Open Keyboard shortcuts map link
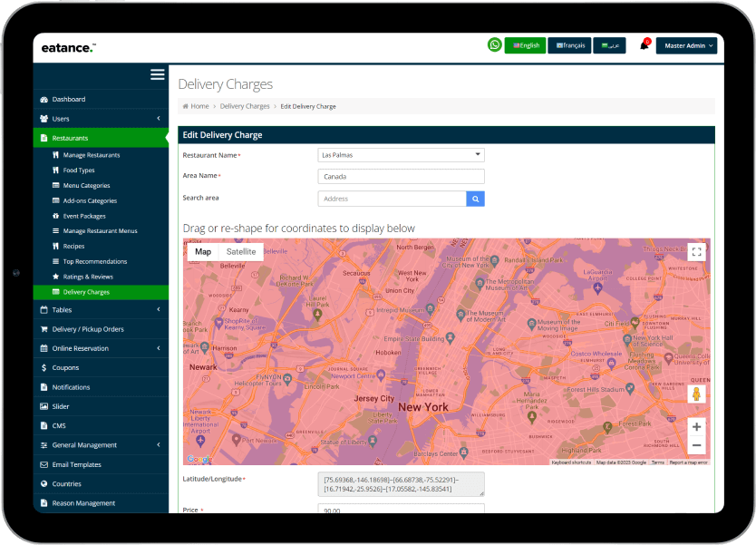This screenshot has width=756, height=545. [571, 462]
